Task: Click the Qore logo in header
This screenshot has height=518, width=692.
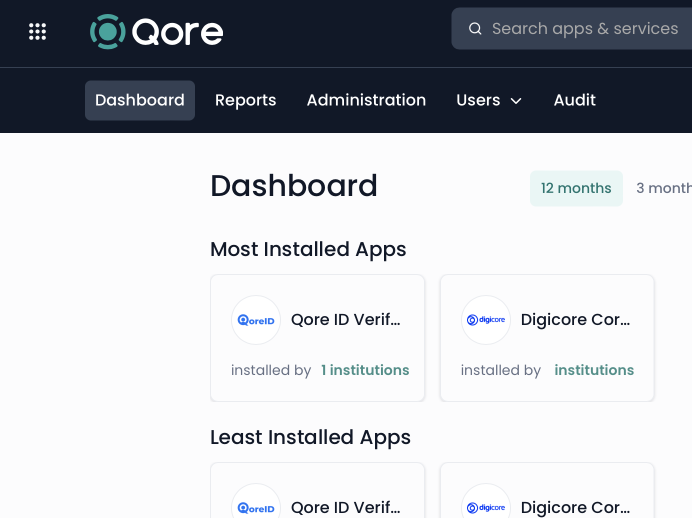Action: point(156,31)
